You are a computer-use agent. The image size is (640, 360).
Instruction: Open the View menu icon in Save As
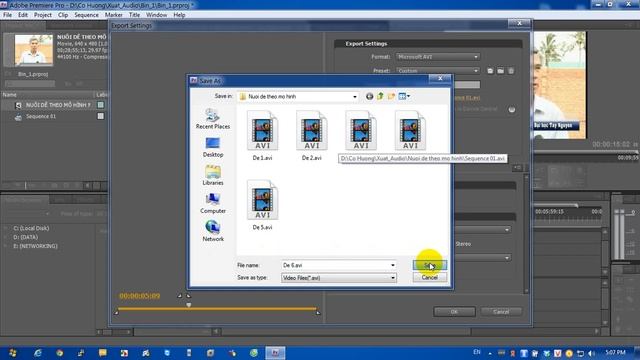[404, 96]
